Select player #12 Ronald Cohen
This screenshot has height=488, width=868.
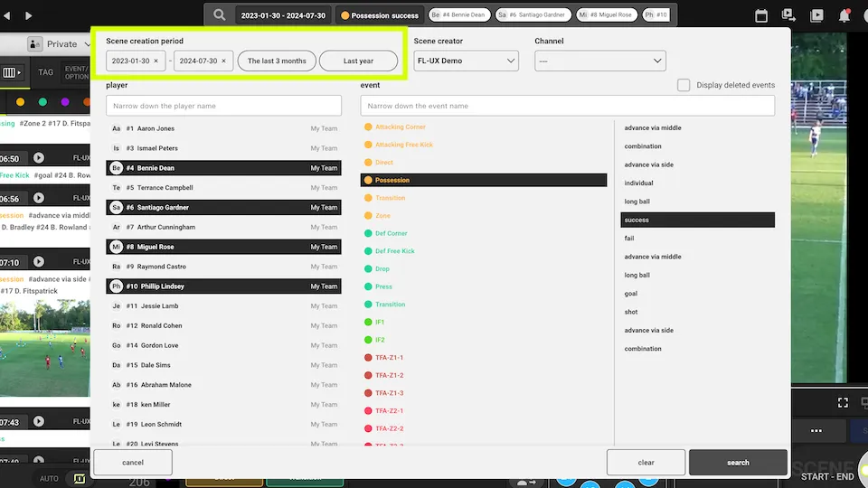(223, 325)
